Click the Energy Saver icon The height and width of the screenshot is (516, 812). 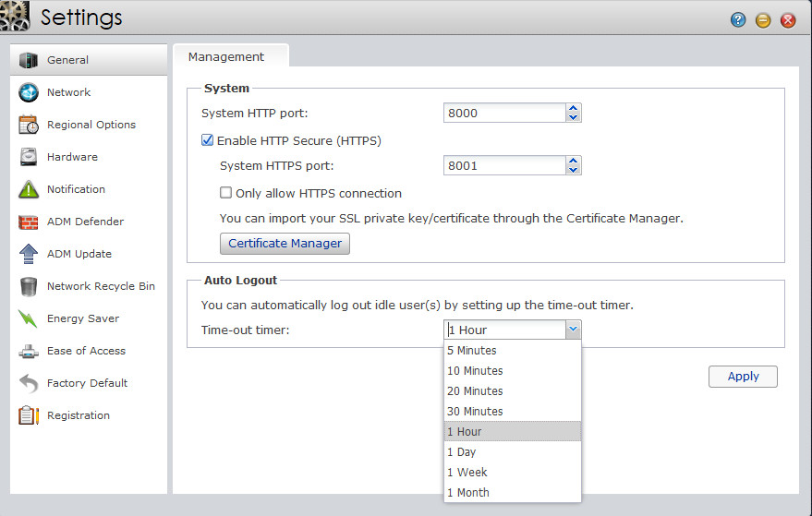pyautogui.click(x=29, y=318)
